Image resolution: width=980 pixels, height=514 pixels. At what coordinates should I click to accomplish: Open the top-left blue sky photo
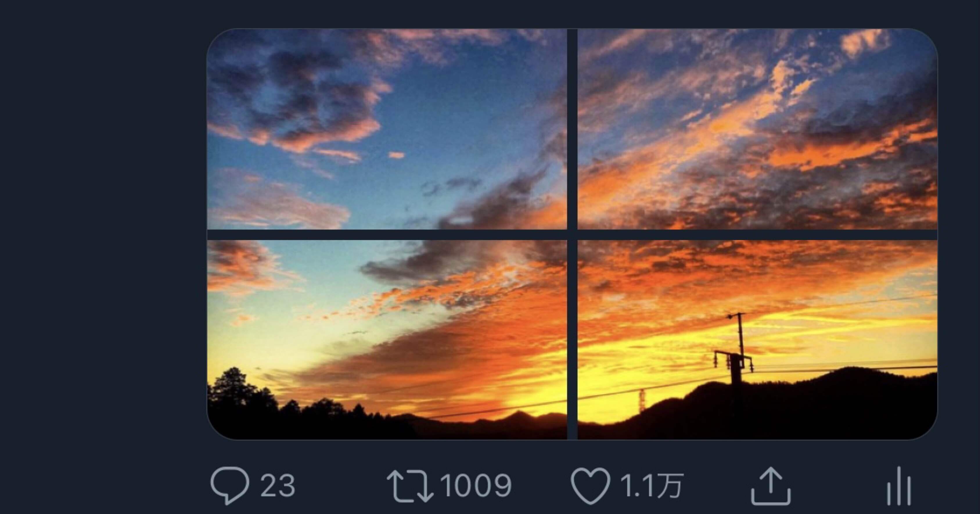click(386, 129)
